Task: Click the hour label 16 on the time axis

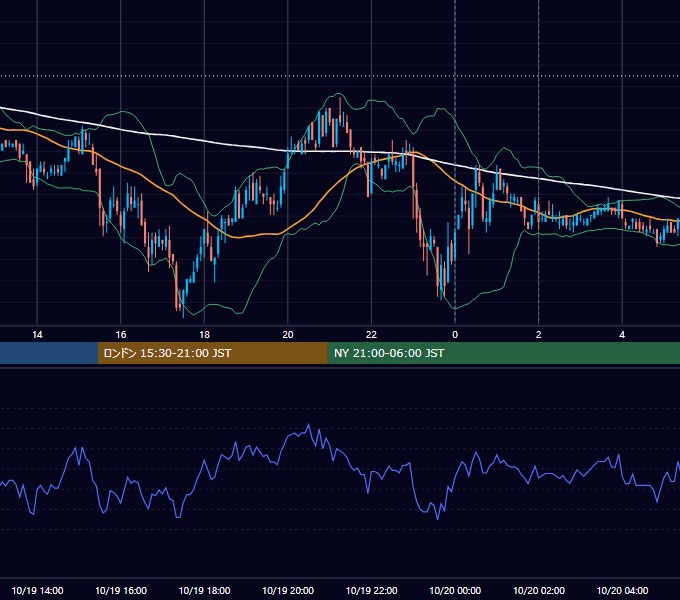Action: click(x=121, y=335)
